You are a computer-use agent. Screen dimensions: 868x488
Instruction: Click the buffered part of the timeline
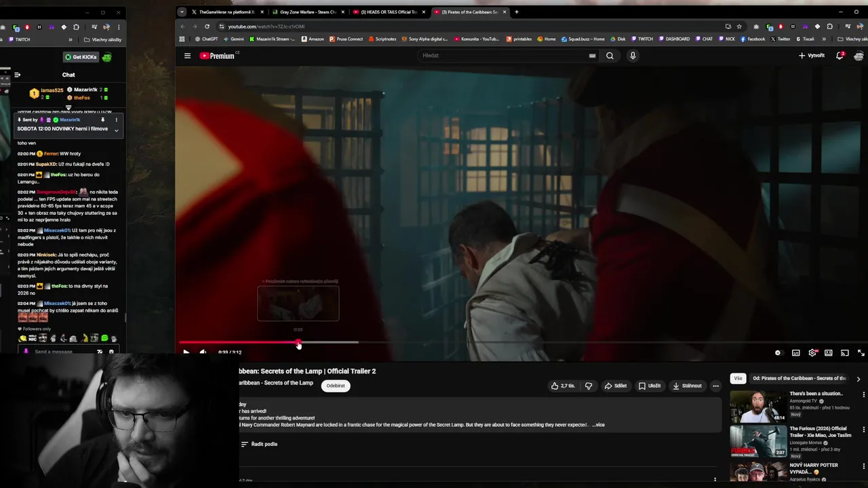[330, 342]
